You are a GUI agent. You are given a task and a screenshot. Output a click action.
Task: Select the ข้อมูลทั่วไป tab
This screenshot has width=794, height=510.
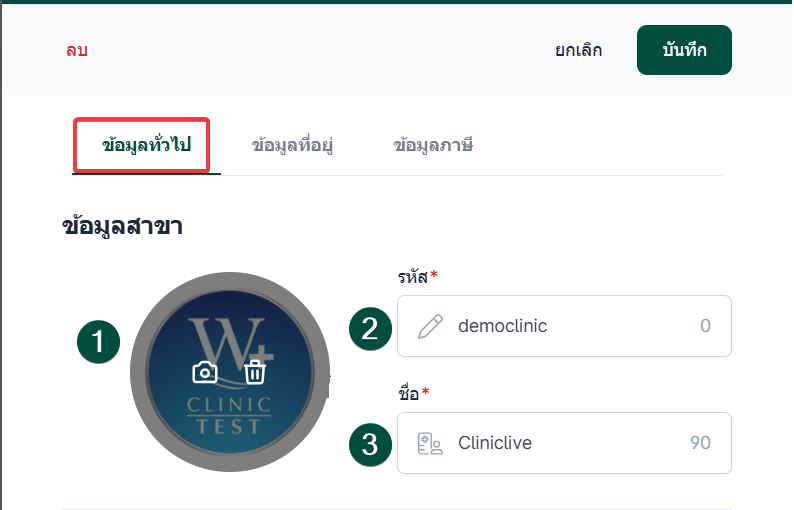146,146
